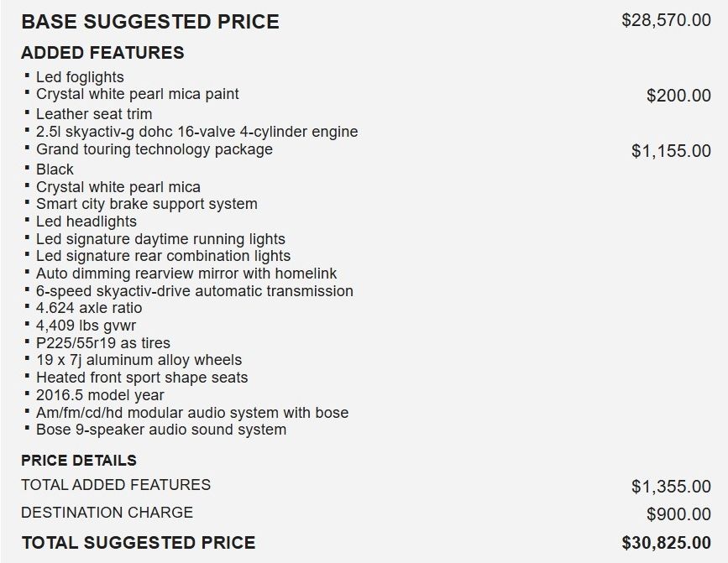Viewport: 728px width, 563px height.
Task: Select the $200.00 paint price
Action: point(678,96)
